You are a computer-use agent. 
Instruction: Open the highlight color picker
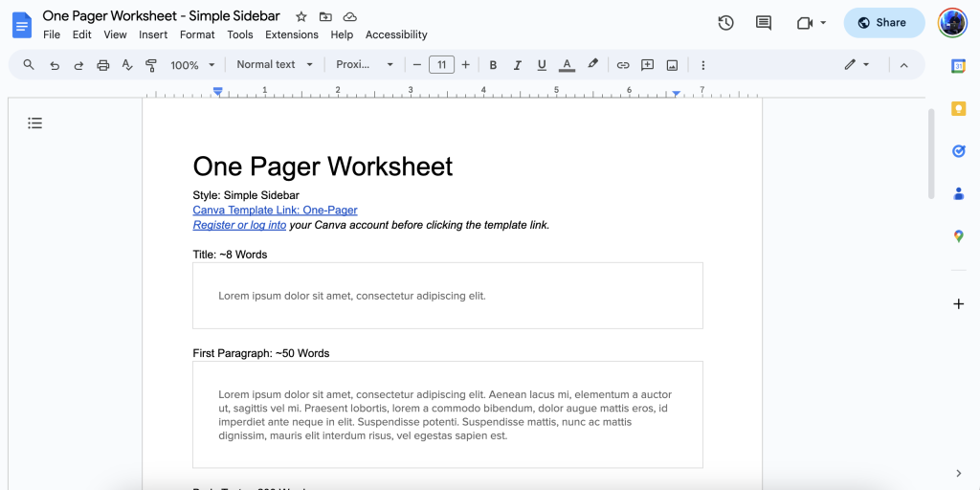(x=592, y=64)
